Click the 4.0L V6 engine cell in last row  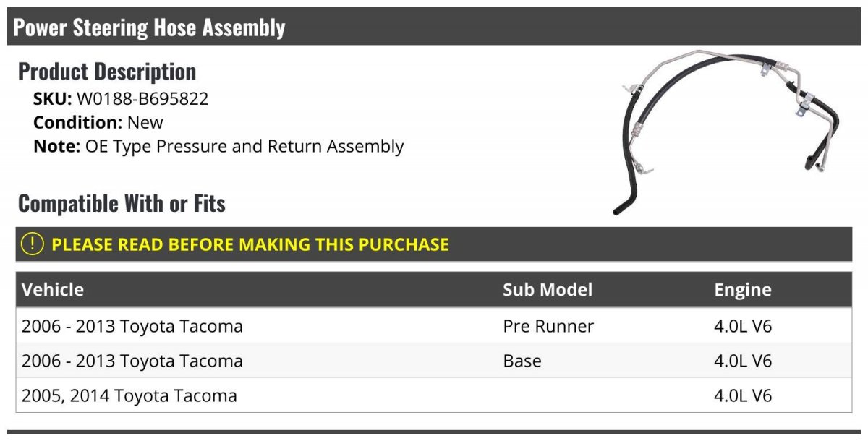[x=743, y=395]
